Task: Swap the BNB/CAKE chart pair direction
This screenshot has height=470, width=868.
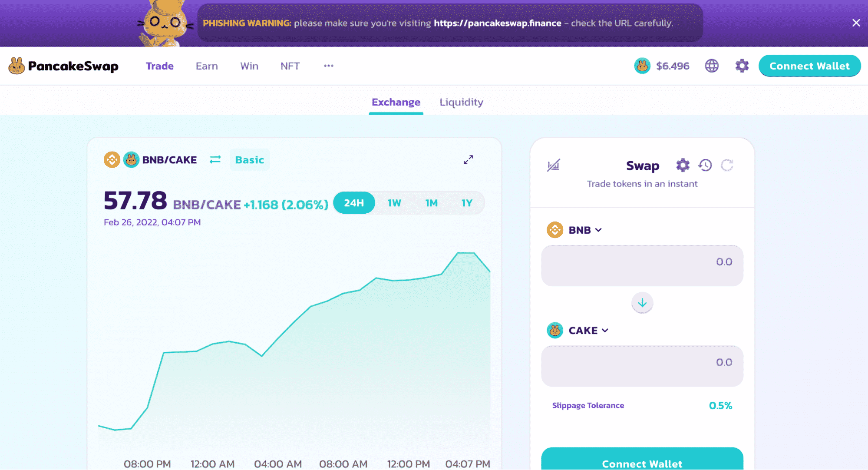Action: (x=215, y=160)
